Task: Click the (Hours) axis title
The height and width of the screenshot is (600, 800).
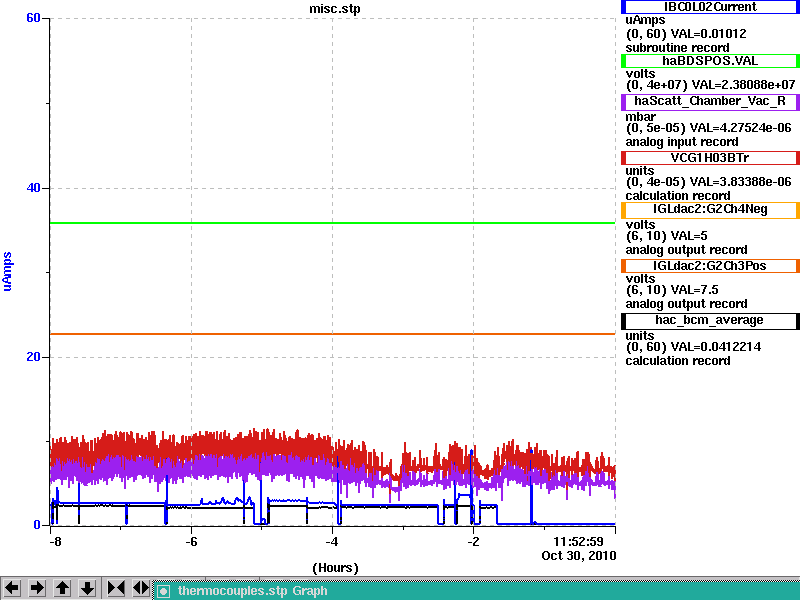Action: point(335,568)
